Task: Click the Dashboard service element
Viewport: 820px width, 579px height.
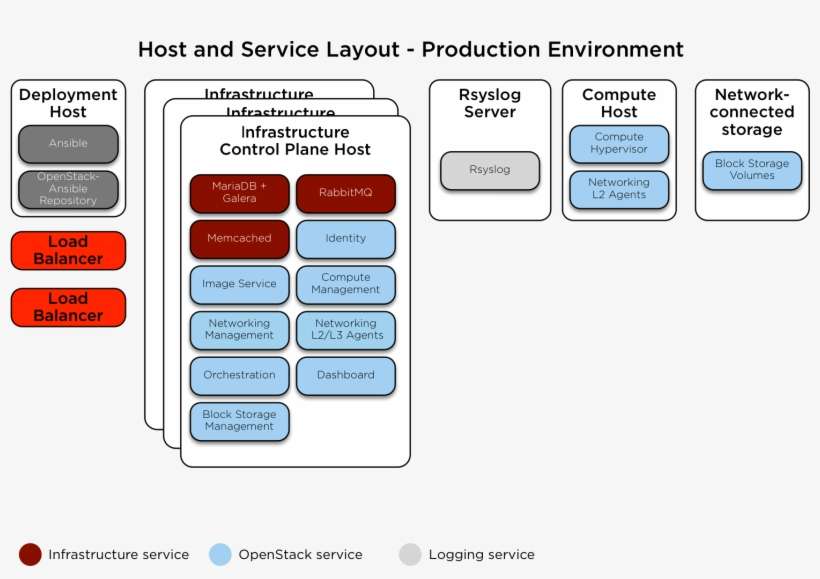Action: [345, 375]
